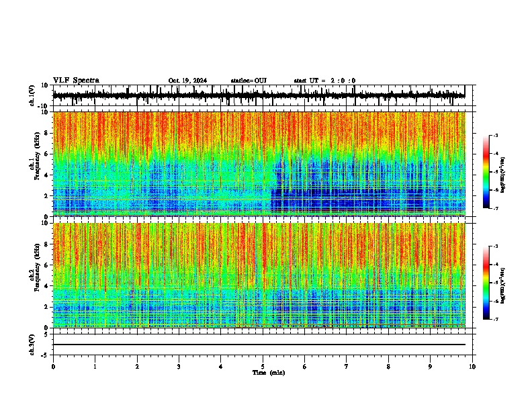The height and width of the screenshot is (411, 532).
Task: Click the "ch.3(V)" axis label
Action: pyautogui.click(x=32, y=345)
